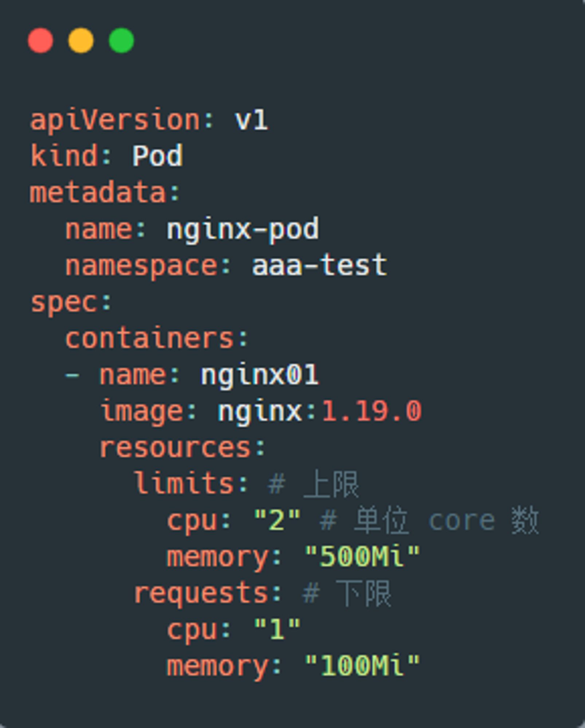This screenshot has height=728, width=585.
Task: Click the nginx01 container name
Action: coord(260,376)
